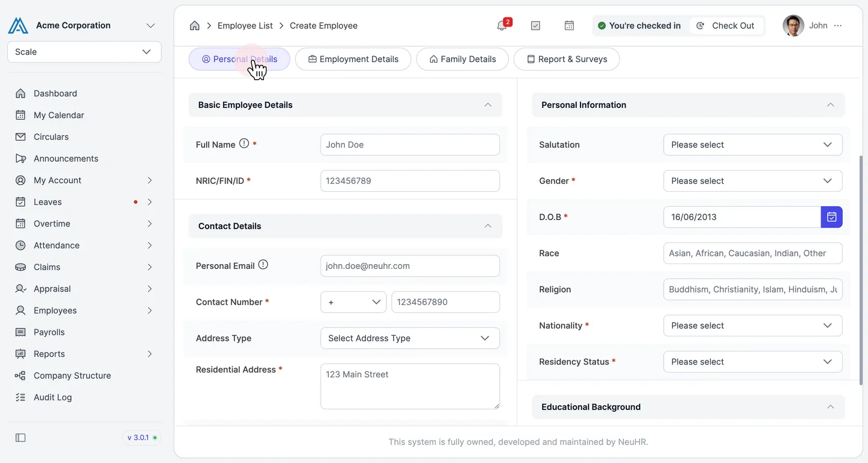Open the header calendar icon
Viewport: 868px width, 463px height.
point(569,25)
